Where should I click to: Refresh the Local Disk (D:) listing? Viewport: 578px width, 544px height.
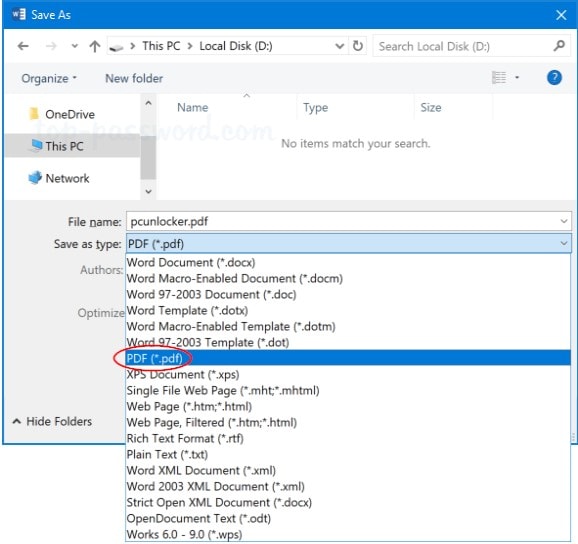point(358,46)
